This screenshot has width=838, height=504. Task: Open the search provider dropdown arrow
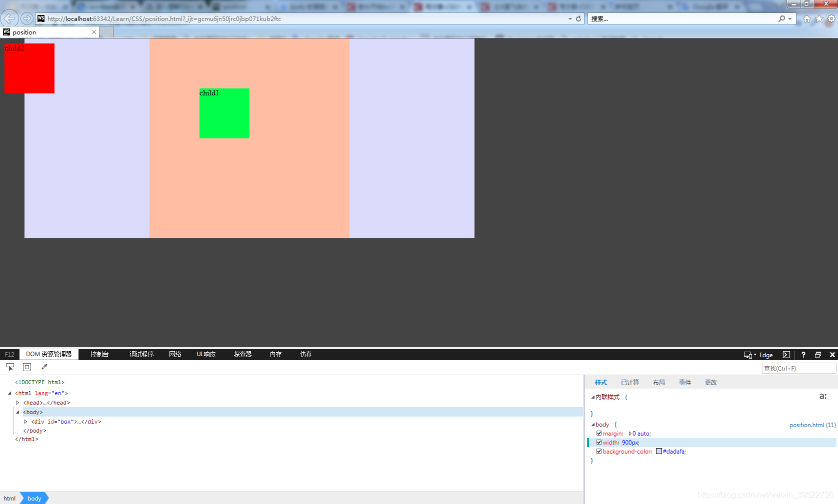click(790, 18)
